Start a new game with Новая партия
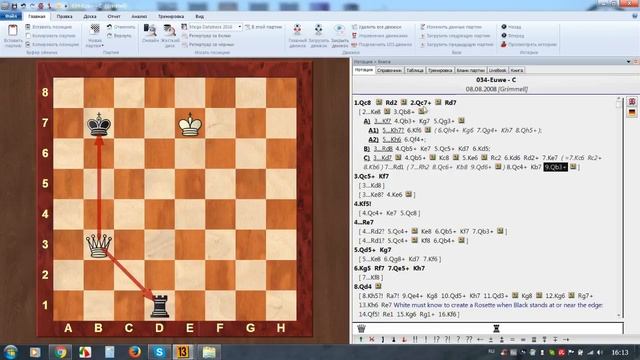This screenshot has height=360, width=640. click(x=95, y=36)
